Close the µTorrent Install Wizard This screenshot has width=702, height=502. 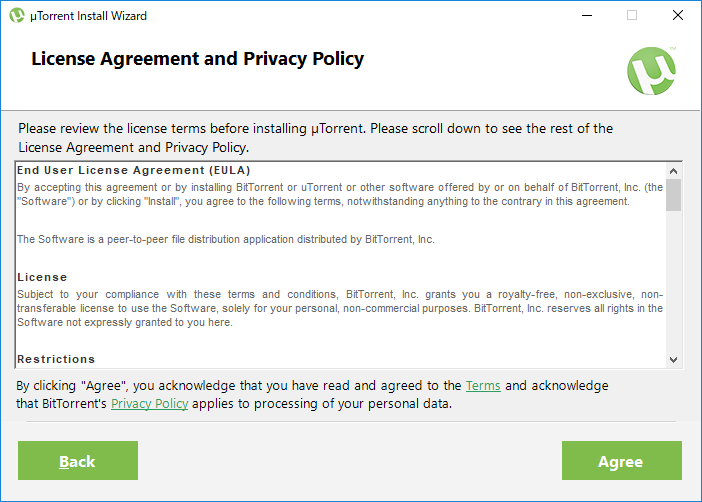point(678,16)
